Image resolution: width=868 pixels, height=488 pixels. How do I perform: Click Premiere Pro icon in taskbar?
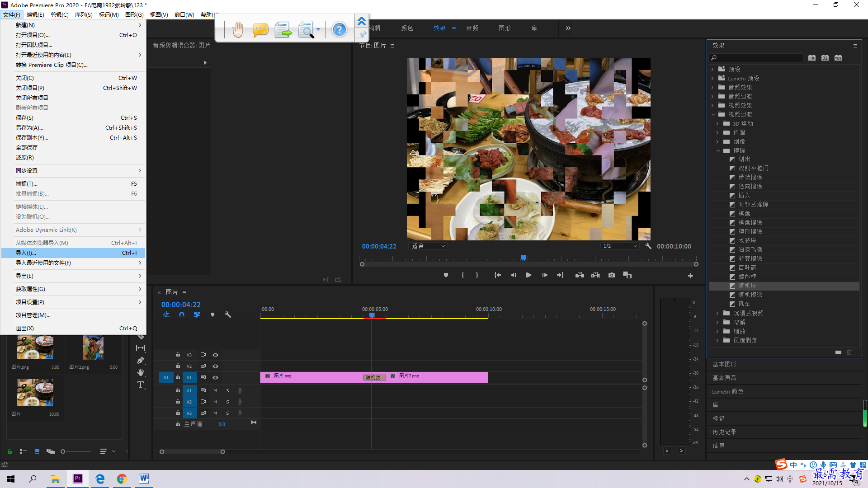point(78,479)
